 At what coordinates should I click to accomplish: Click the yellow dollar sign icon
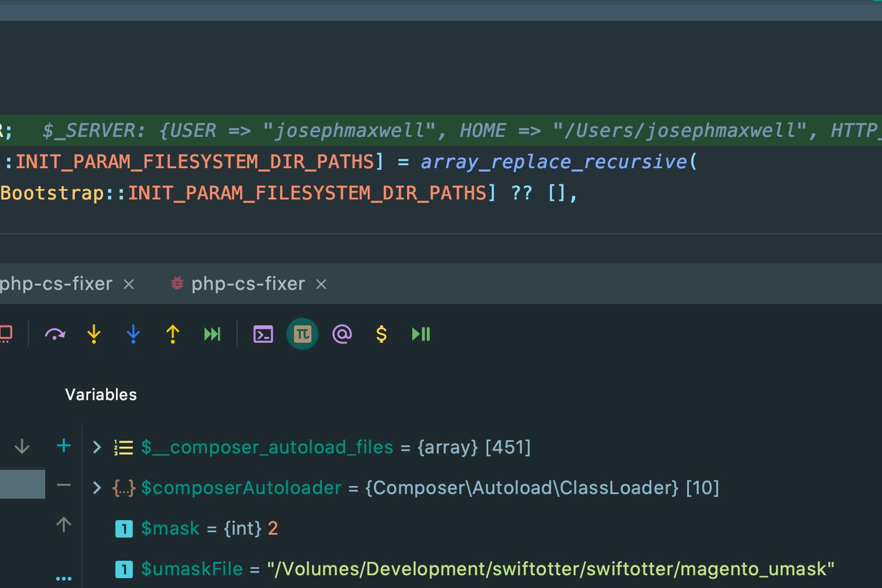point(382,334)
